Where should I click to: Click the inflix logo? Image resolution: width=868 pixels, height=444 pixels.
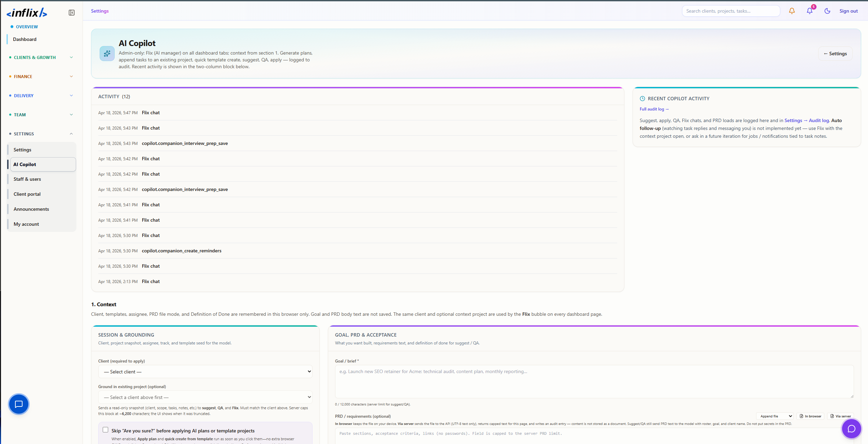click(x=27, y=13)
